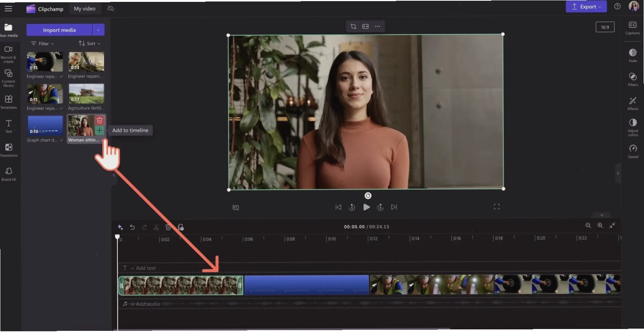Delete selected clip from timeline toolbar
This screenshot has width=644, height=332.
pos(168,227)
